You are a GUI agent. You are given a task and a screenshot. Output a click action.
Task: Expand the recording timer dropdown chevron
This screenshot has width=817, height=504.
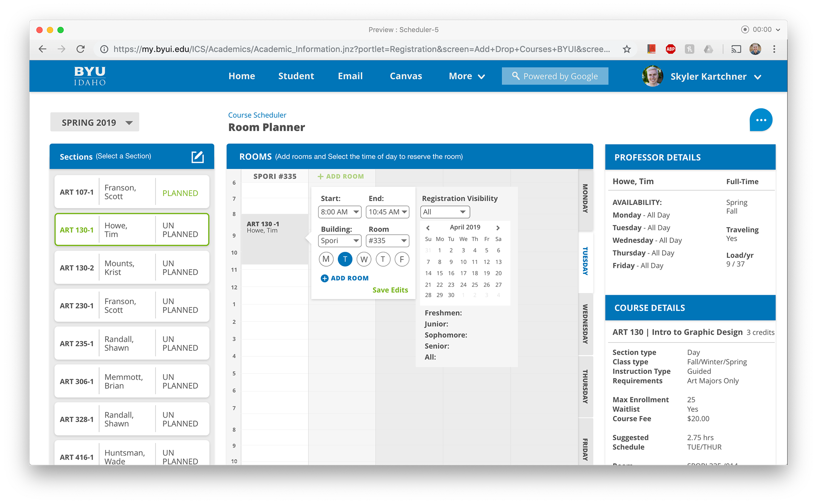click(778, 30)
